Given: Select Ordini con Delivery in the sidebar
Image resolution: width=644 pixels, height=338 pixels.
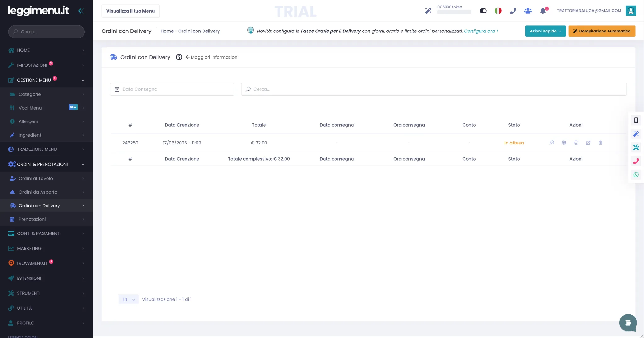Looking at the screenshot, I should (x=47, y=206).
